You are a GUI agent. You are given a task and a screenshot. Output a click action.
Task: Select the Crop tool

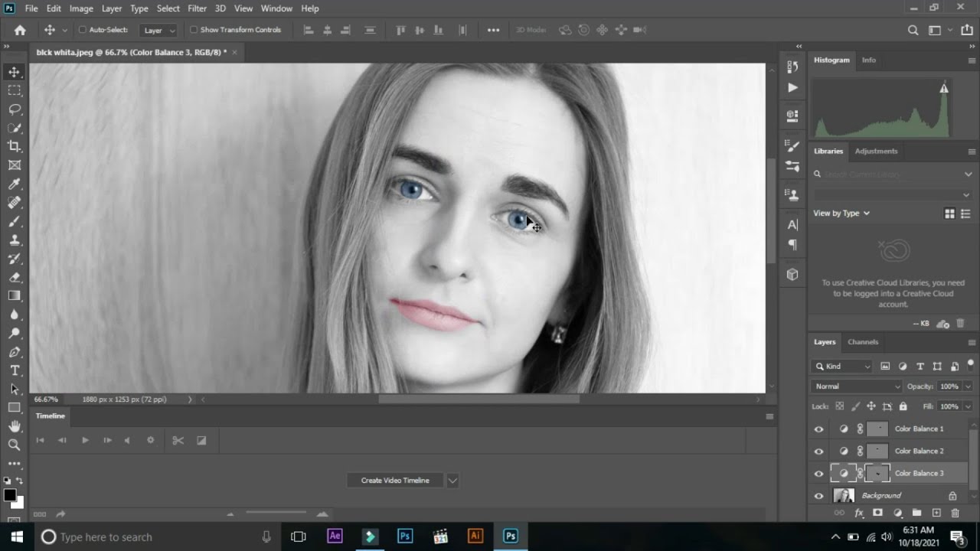click(14, 146)
